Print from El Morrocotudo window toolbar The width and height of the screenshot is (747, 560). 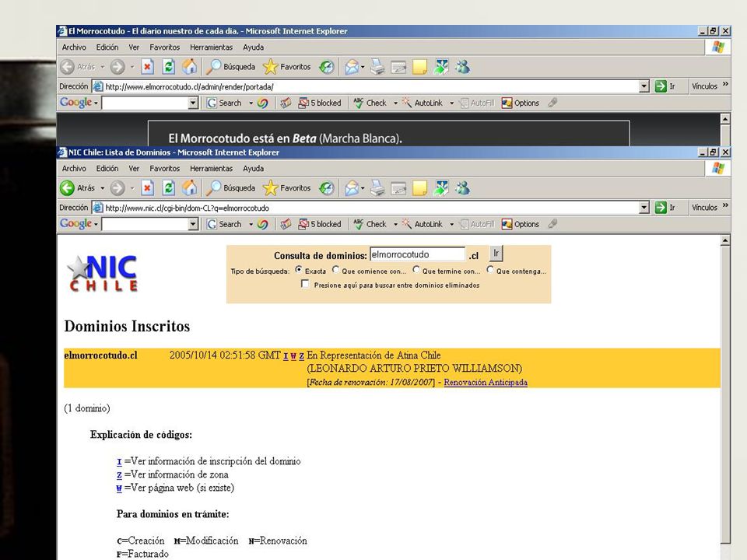coord(377,67)
